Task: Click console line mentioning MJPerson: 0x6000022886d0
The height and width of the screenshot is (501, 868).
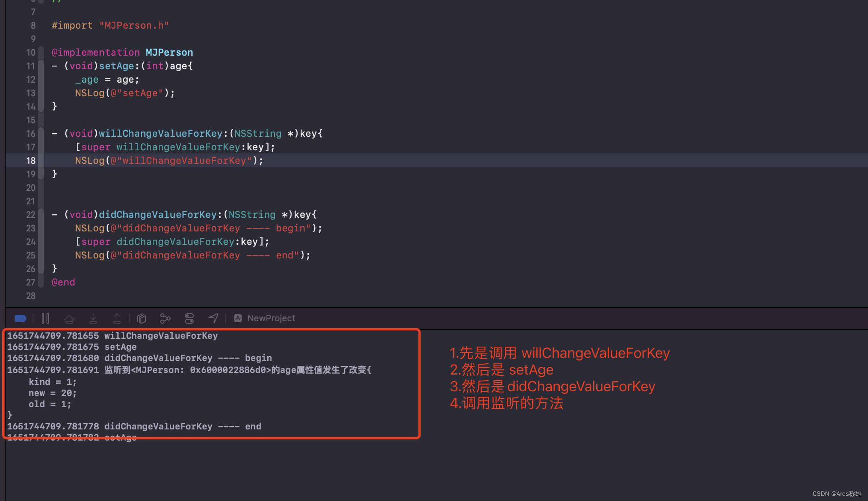Action: 189,370
